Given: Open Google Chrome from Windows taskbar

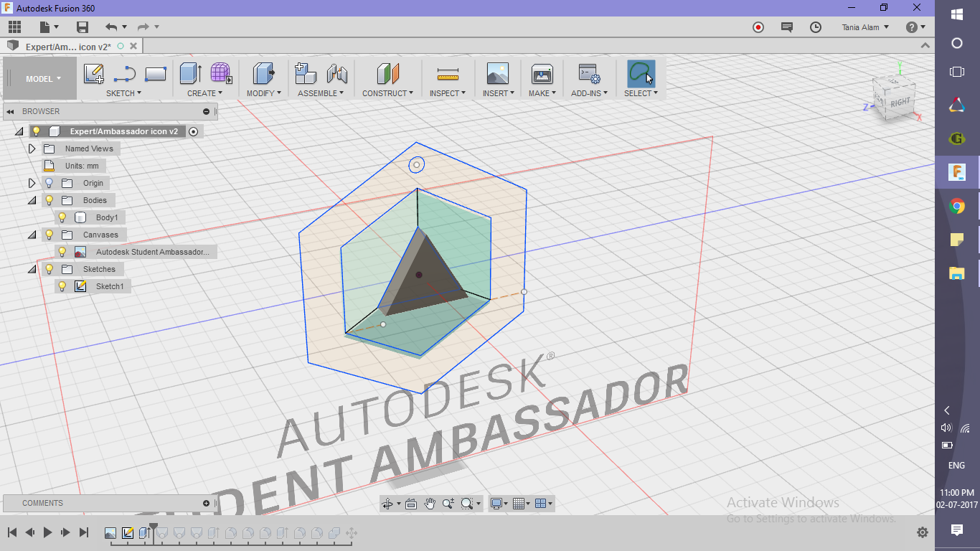Looking at the screenshot, I should click(x=957, y=207).
